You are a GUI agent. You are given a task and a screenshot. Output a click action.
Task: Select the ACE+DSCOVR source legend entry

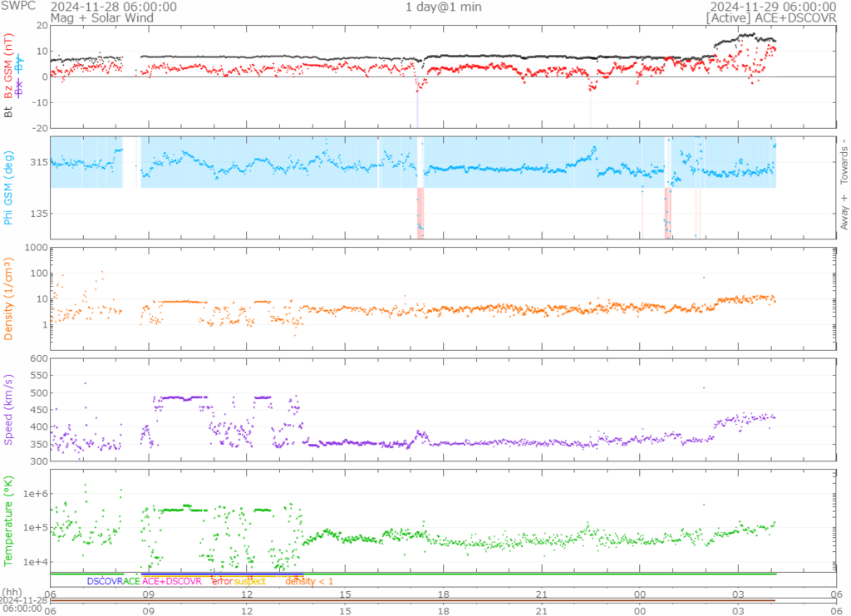tap(172, 581)
